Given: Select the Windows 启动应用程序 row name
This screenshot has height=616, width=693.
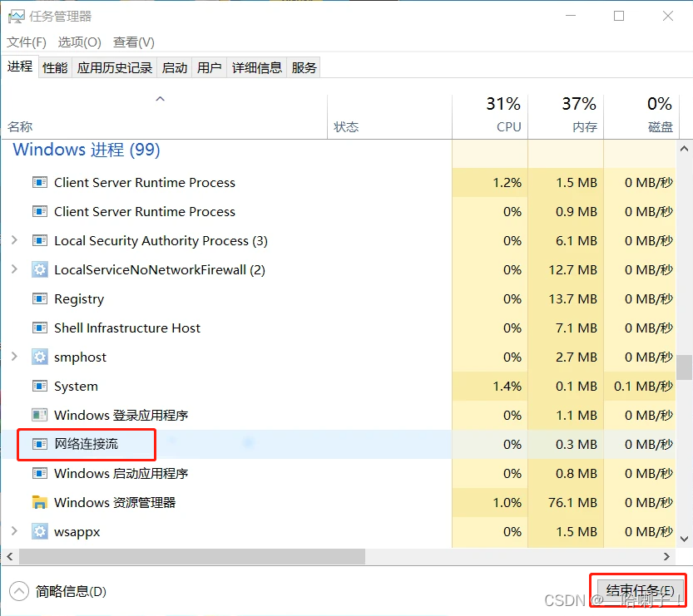Looking at the screenshot, I should coord(121,473).
